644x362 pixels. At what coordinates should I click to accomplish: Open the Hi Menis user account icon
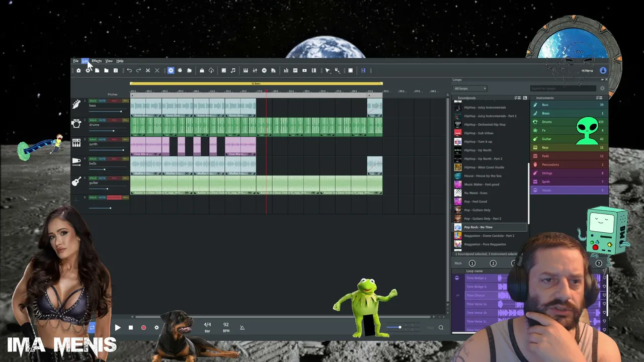[x=603, y=70]
